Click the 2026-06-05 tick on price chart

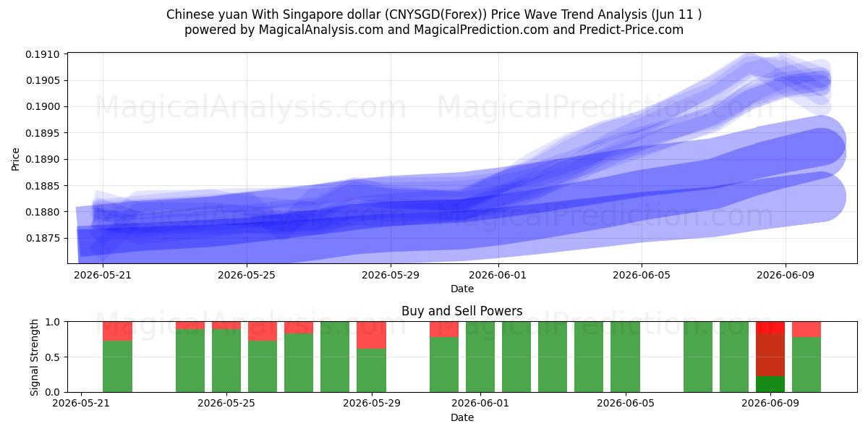(642, 275)
